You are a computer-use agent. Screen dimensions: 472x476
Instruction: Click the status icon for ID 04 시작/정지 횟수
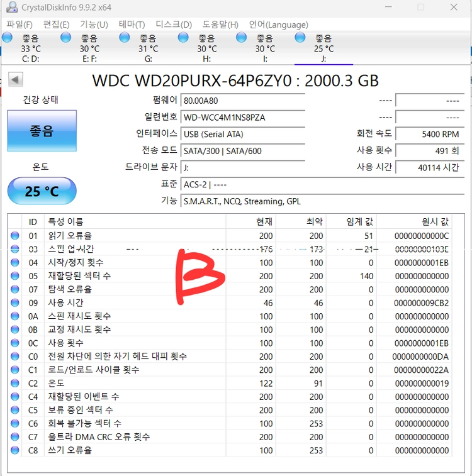pos(14,262)
